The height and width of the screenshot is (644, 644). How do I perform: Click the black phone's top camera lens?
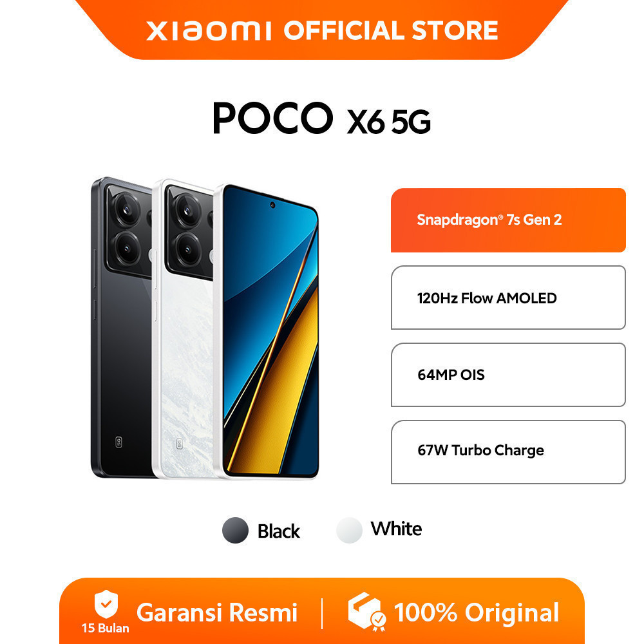tap(126, 209)
